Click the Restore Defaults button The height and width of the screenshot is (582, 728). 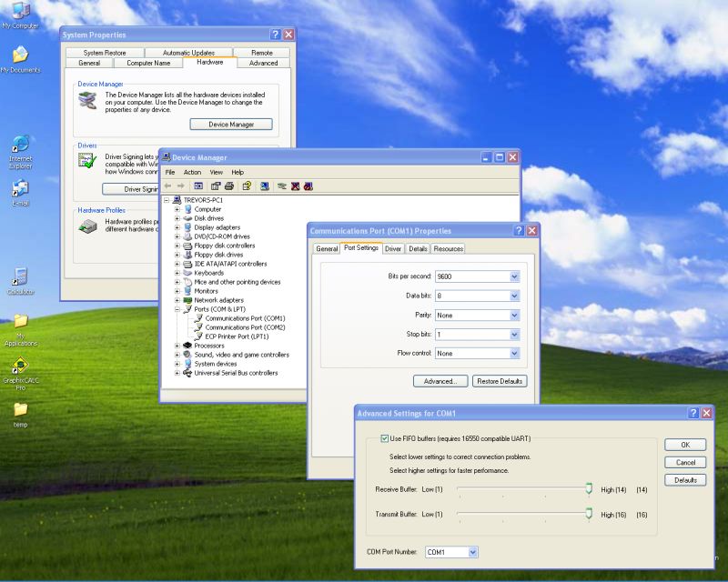pyautogui.click(x=500, y=381)
